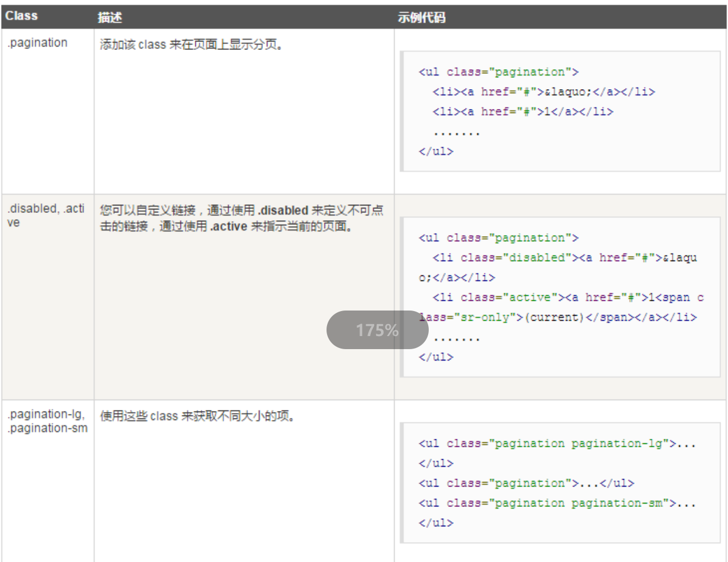Click code line 'pagination pagination-sm'

tap(557, 503)
